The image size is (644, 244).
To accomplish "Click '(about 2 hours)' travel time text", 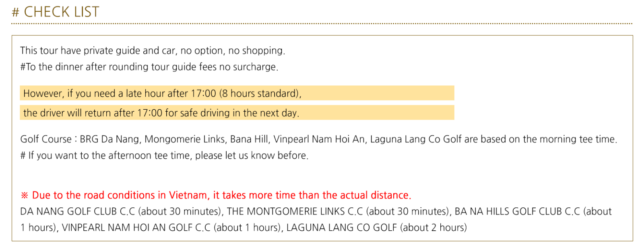I will [x=433, y=227].
